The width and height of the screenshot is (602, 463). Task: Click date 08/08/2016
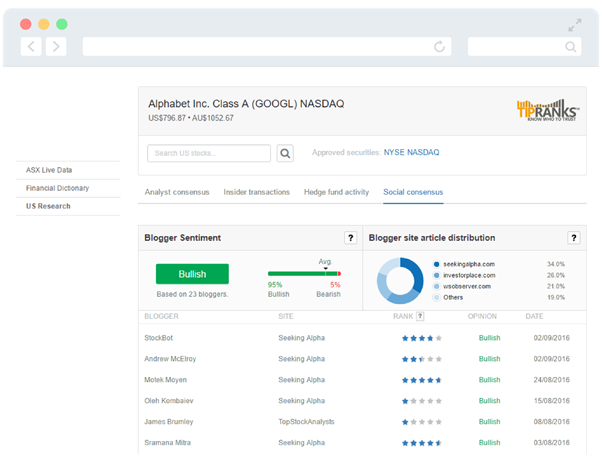[552, 422]
